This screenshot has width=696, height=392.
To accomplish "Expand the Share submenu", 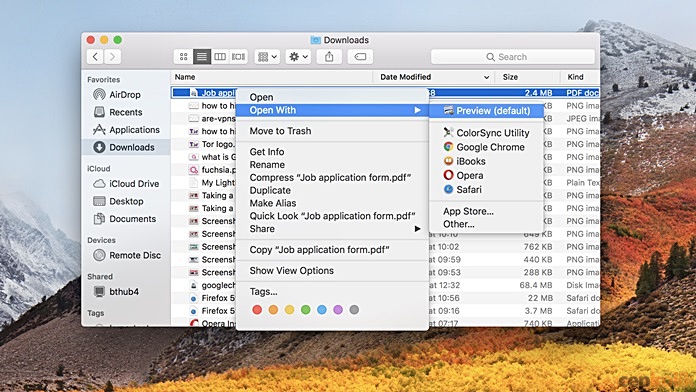I will [332, 229].
